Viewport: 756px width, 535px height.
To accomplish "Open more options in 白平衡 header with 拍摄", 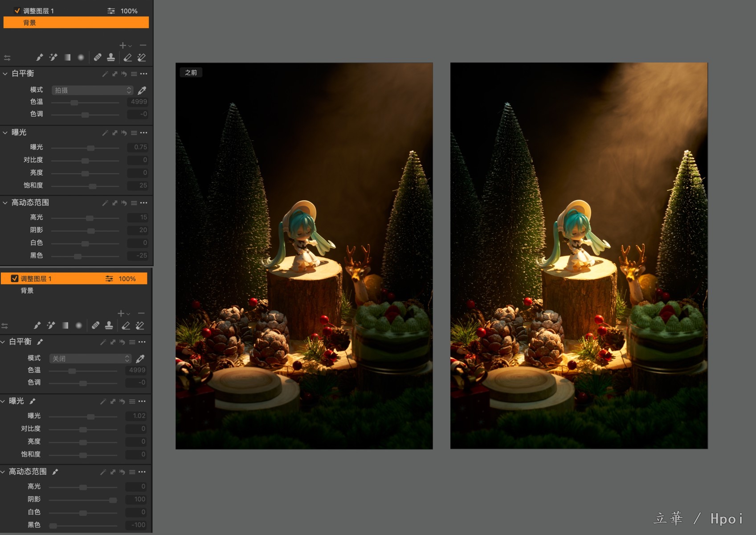I will pyautogui.click(x=143, y=74).
